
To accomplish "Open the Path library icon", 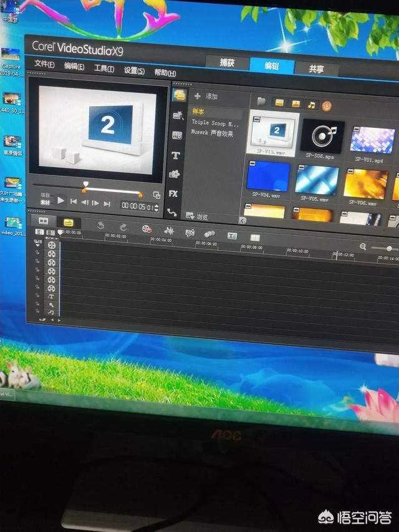I will [x=171, y=213].
